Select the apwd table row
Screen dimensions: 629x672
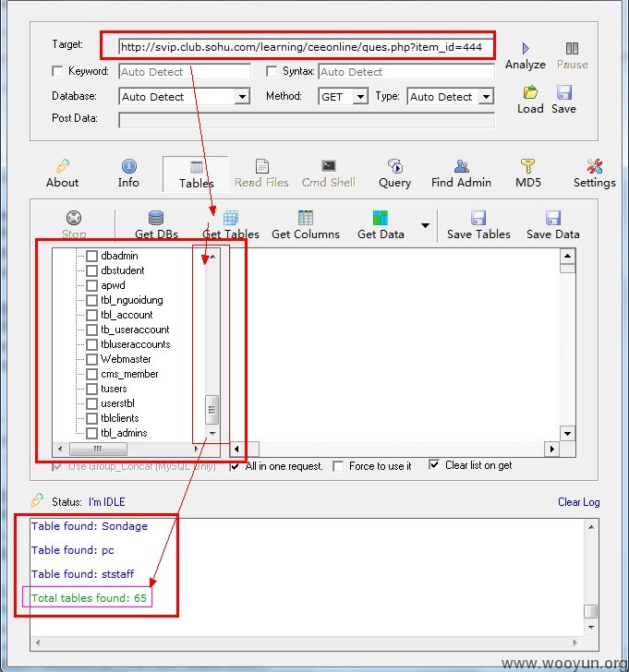click(x=113, y=285)
